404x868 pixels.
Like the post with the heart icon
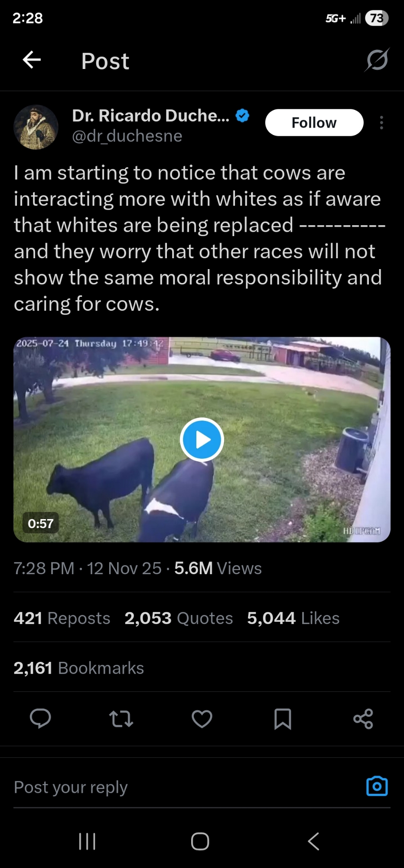pos(202,719)
